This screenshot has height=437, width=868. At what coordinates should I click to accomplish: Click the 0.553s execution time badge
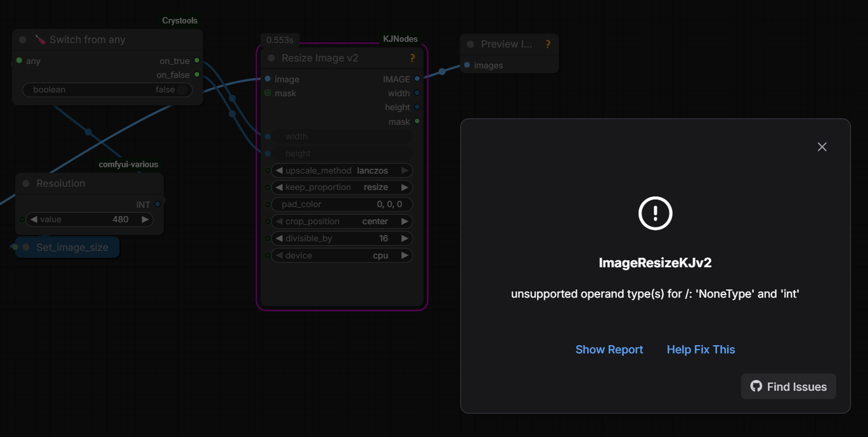coord(280,40)
